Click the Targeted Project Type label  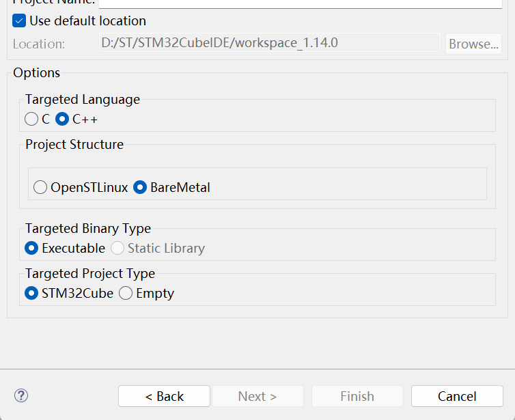pos(90,273)
